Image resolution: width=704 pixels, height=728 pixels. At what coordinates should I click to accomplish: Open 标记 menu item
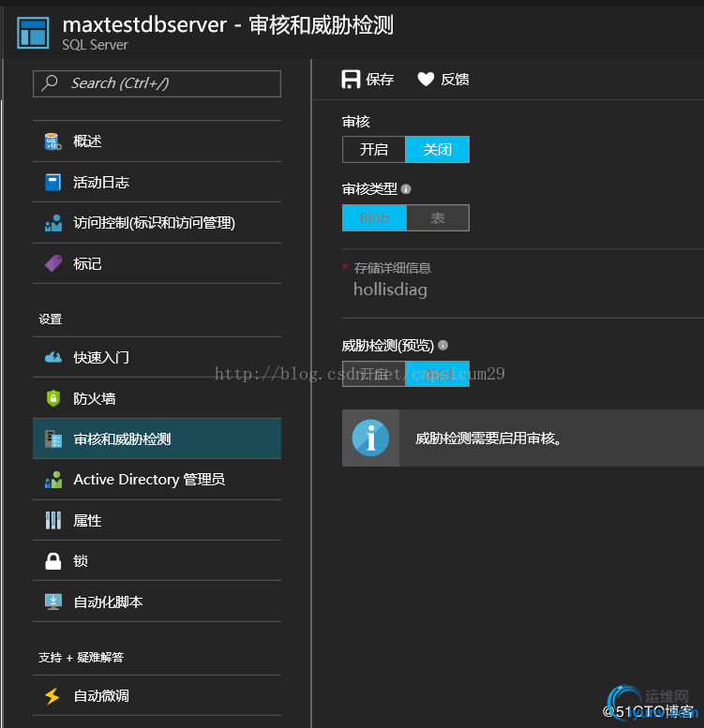coord(157,263)
